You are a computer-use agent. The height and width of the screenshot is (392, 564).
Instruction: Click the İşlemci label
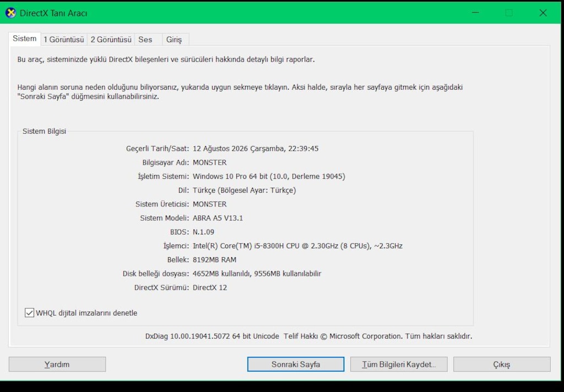point(176,246)
